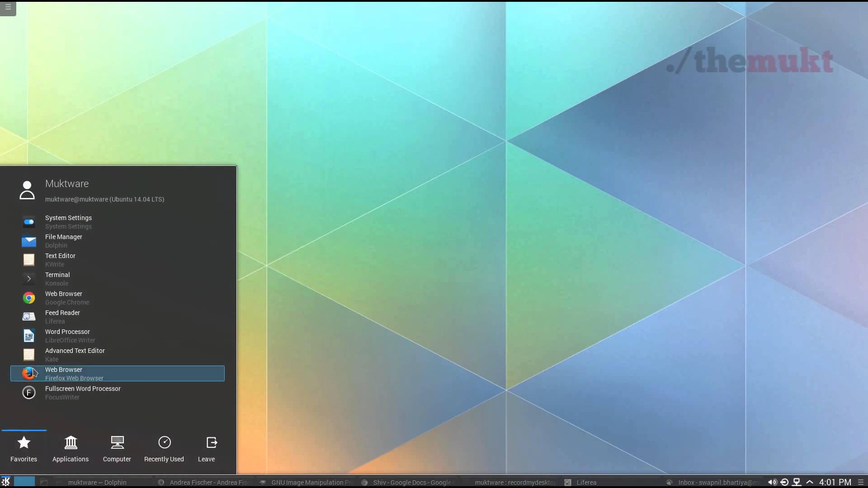Open desktop toolbox menu in top-left corner
The width and height of the screenshot is (868, 488).
click(8, 7)
